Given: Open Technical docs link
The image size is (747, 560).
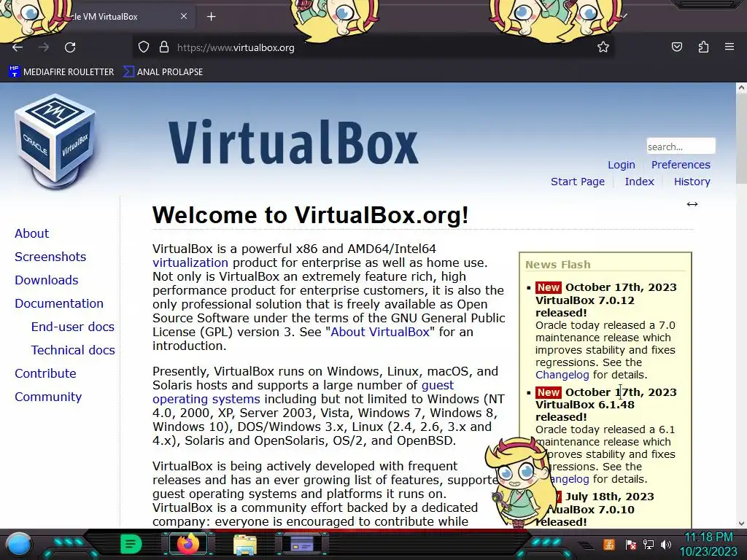Looking at the screenshot, I should pyautogui.click(x=73, y=350).
